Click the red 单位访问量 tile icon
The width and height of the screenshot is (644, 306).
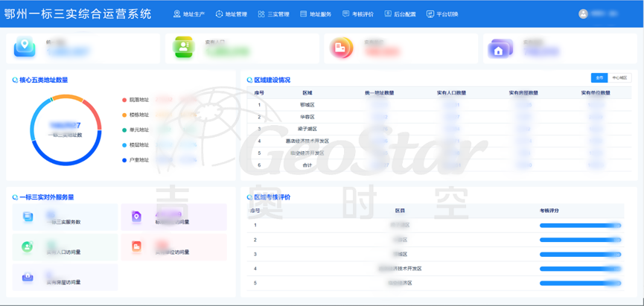coord(136,246)
